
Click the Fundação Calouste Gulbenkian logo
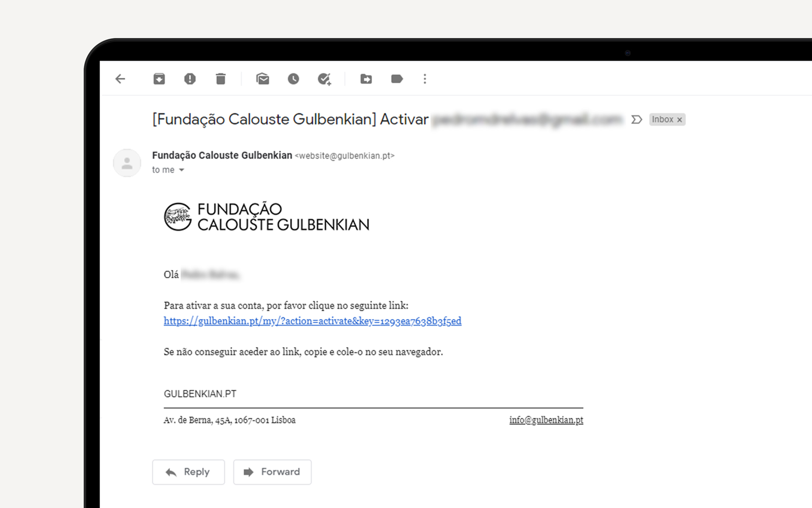point(267,217)
